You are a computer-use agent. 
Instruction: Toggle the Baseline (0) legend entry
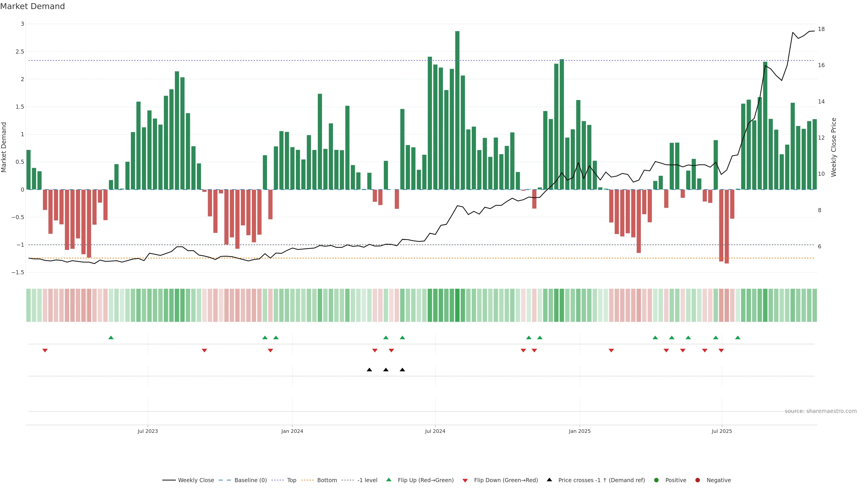[250, 480]
